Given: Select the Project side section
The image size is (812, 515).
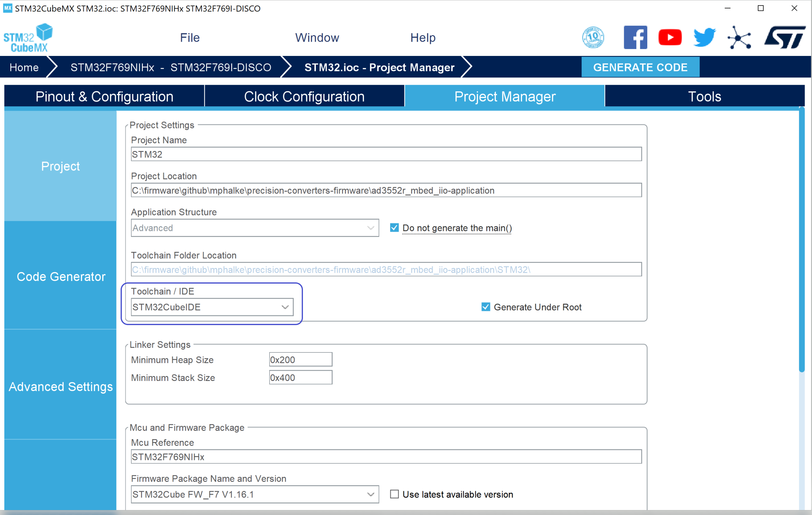Looking at the screenshot, I should pos(60,166).
